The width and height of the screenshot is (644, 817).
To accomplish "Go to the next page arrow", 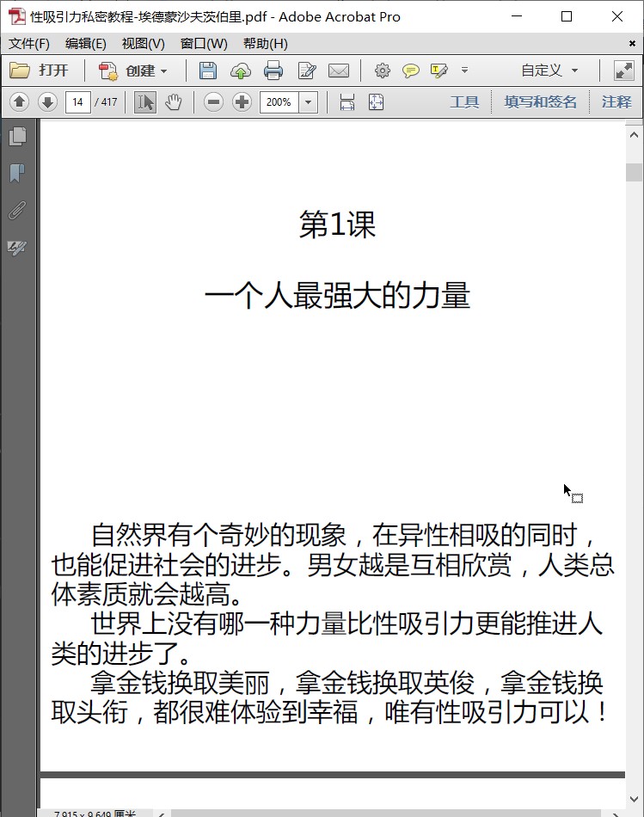I will (47, 101).
